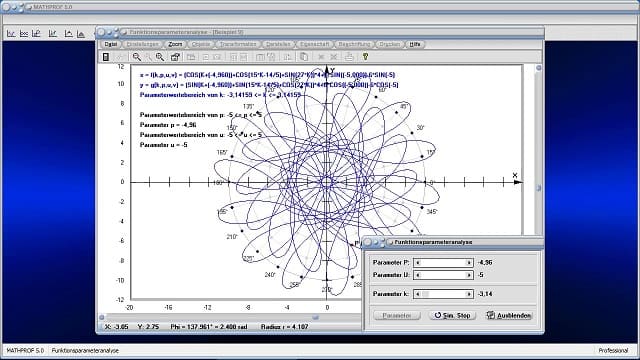Image resolution: width=640 pixels, height=360 pixels.
Task: Click the greyed-out pencil icon beside the calculator
Action: pyautogui.click(x=120, y=57)
